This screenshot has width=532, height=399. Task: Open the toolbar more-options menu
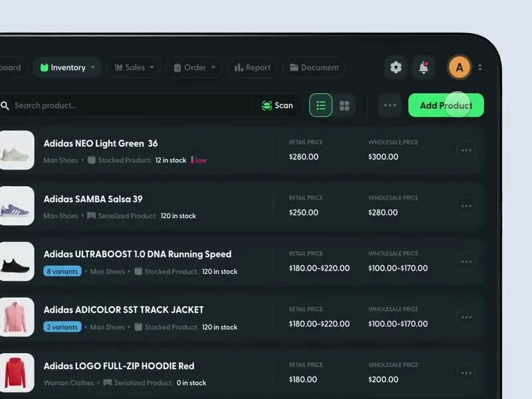[x=390, y=105]
